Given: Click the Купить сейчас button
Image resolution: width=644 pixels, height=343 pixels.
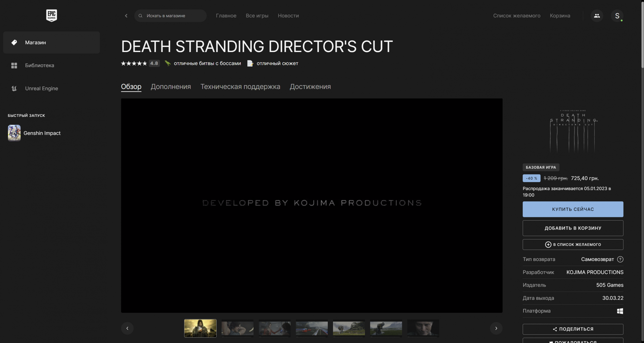Looking at the screenshot, I should pyautogui.click(x=573, y=209).
